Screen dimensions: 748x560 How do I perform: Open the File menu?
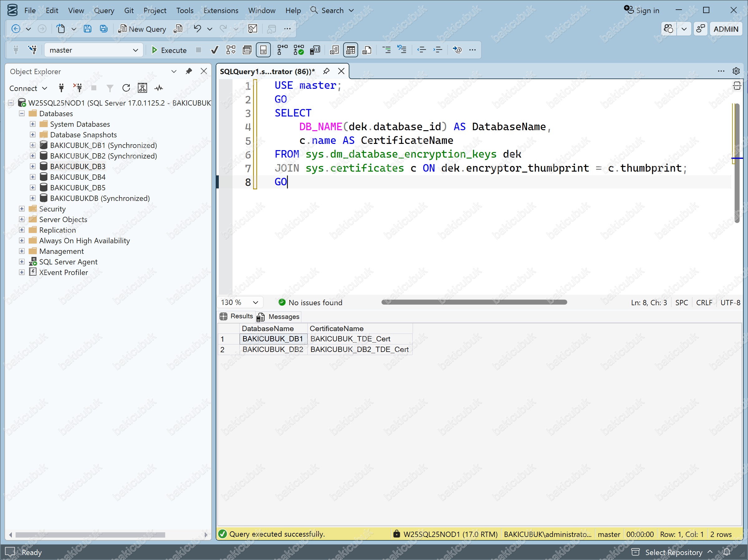[x=30, y=11]
